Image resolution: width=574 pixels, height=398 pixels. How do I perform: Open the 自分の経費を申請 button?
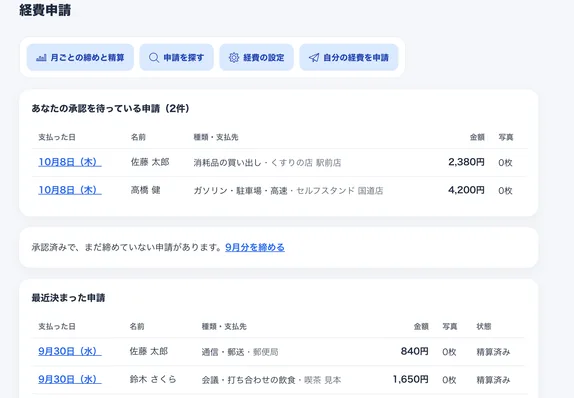(349, 57)
